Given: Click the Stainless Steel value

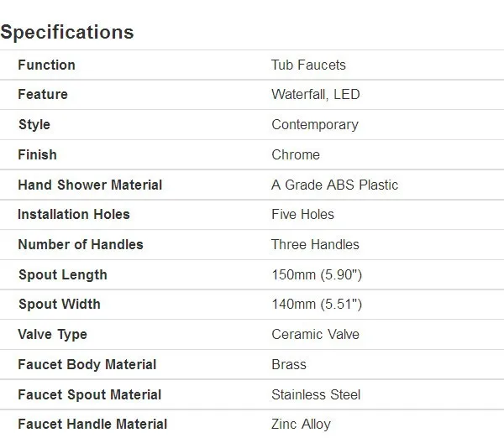Looking at the screenshot, I should click(x=316, y=394).
